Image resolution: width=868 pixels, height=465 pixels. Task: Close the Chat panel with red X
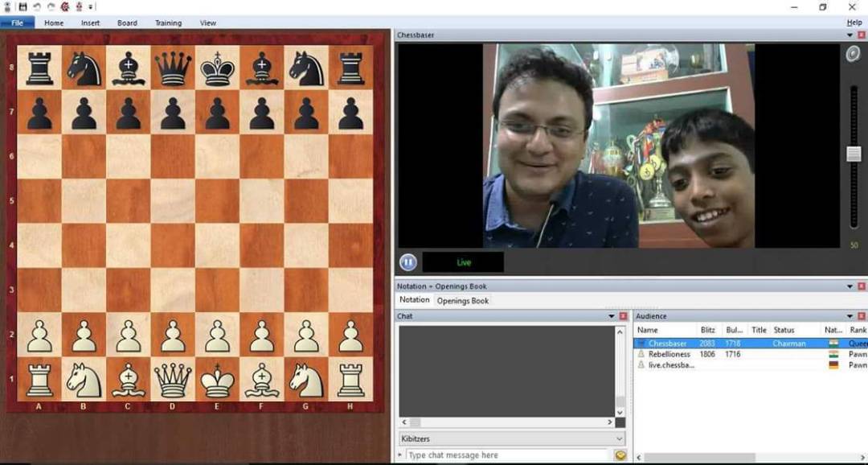coord(623,316)
